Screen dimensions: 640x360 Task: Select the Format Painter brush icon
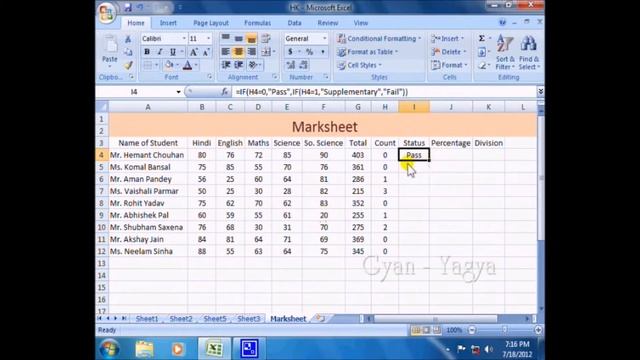click(128, 65)
